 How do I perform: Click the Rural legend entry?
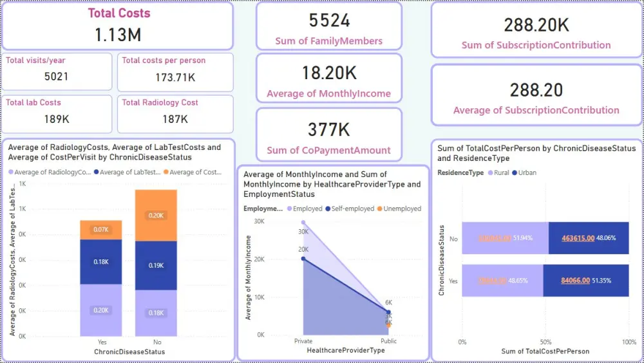tap(498, 173)
